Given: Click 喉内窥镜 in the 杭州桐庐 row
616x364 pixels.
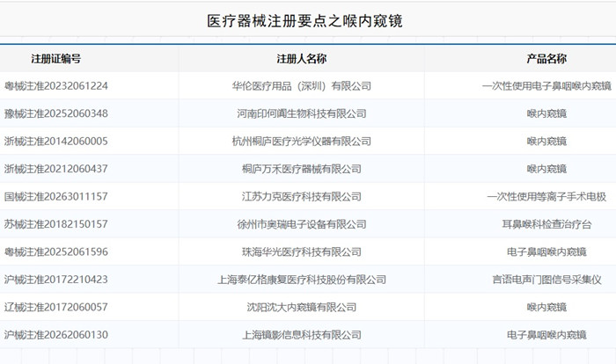Looking at the screenshot, I should point(546,141).
